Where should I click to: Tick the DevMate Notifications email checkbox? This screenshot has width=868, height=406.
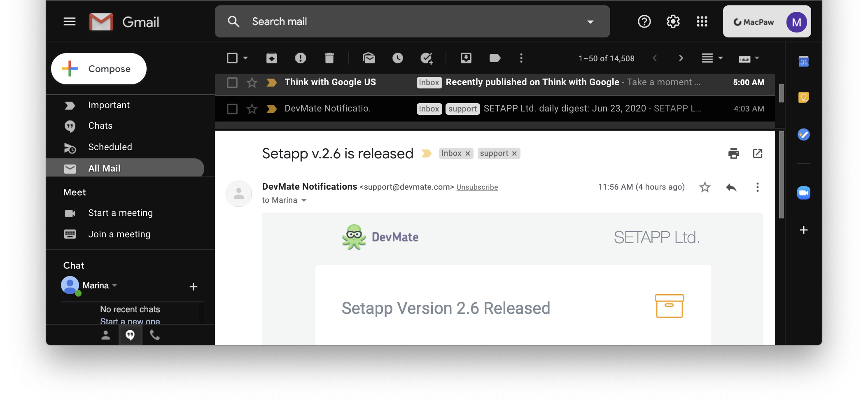coord(232,109)
